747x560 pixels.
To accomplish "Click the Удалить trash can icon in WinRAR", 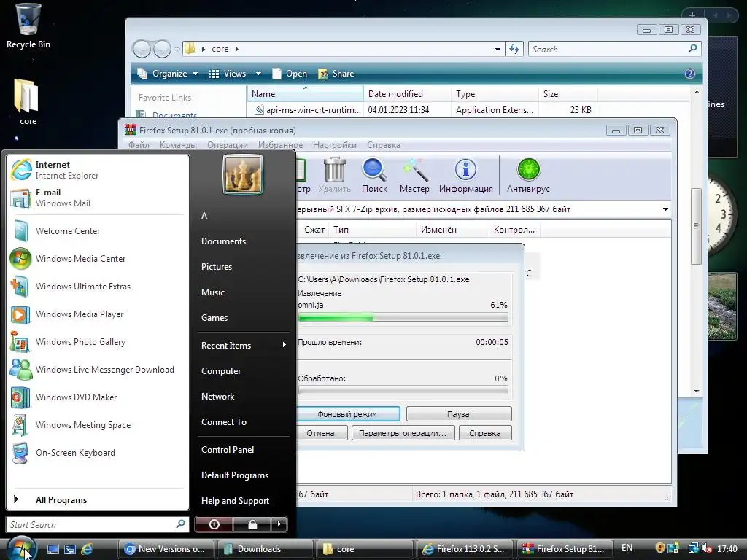I will point(334,175).
